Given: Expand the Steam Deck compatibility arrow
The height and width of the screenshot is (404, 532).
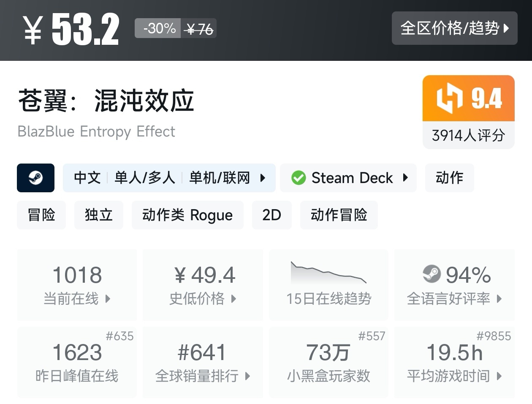Looking at the screenshot, I should coord(405,178).
